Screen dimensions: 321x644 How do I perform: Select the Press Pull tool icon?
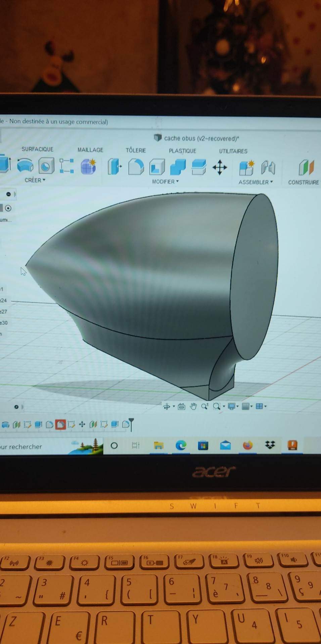pyautogui.click(x=114, y=166)
